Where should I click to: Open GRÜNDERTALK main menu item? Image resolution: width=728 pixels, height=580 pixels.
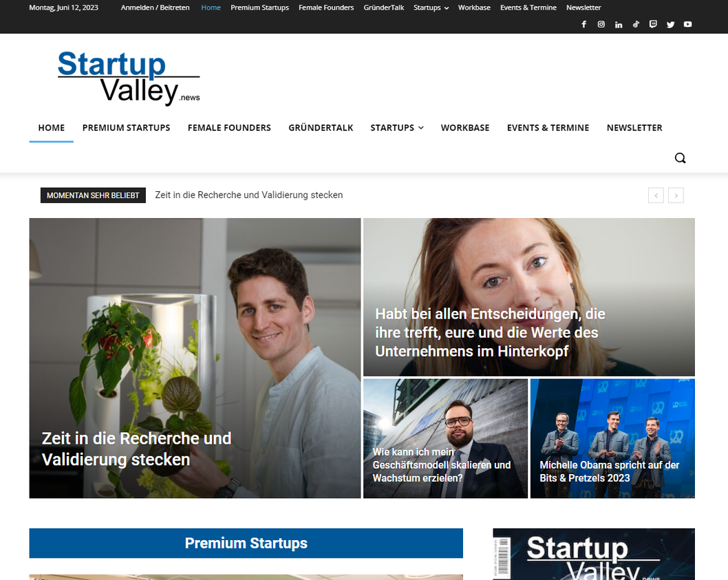point(321,128)
